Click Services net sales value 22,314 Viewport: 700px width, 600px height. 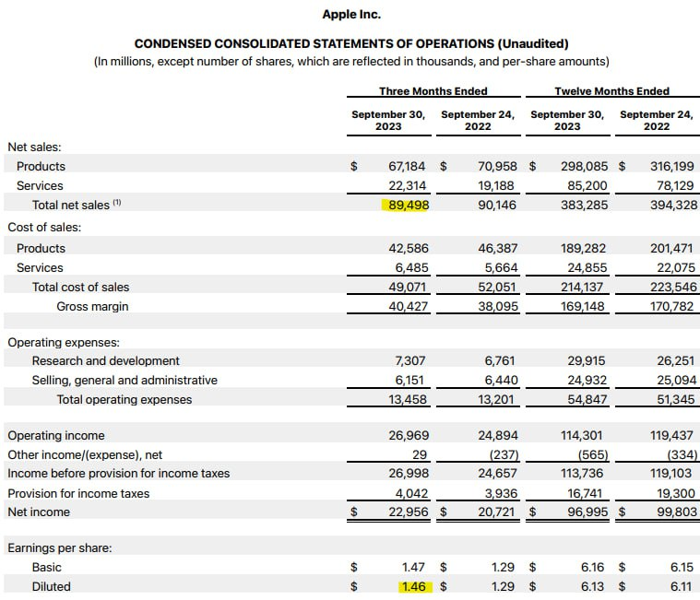tap(407, 185)
